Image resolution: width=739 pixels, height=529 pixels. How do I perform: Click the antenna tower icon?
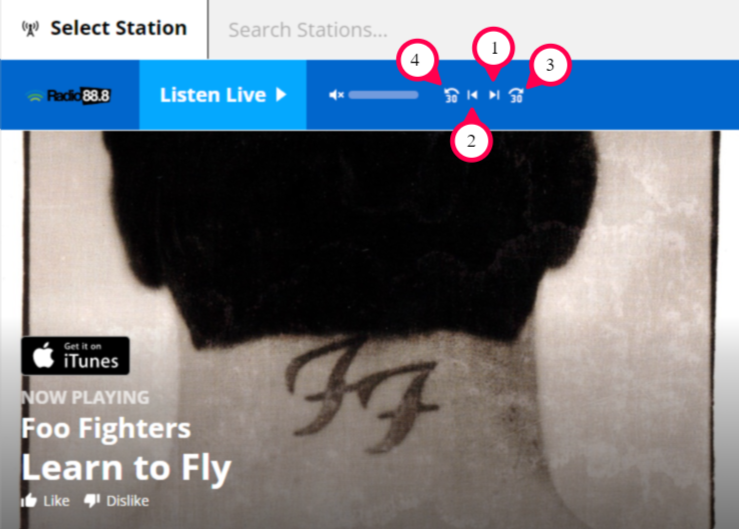[x=31, y=29]
